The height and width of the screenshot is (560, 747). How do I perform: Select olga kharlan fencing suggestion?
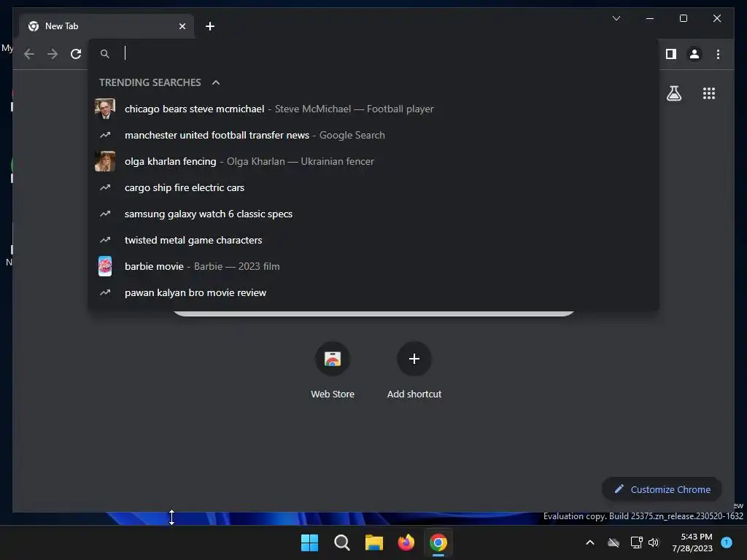click(373, 161)
